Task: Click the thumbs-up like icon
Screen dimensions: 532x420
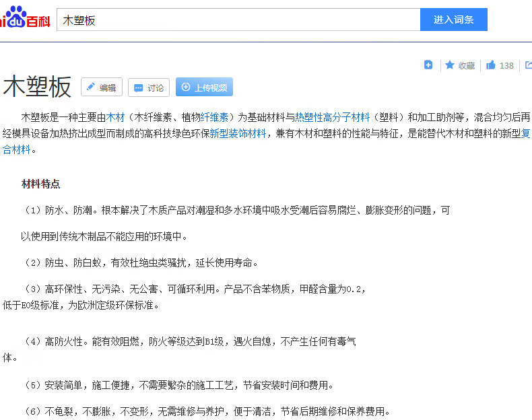Action: [491, 65]
